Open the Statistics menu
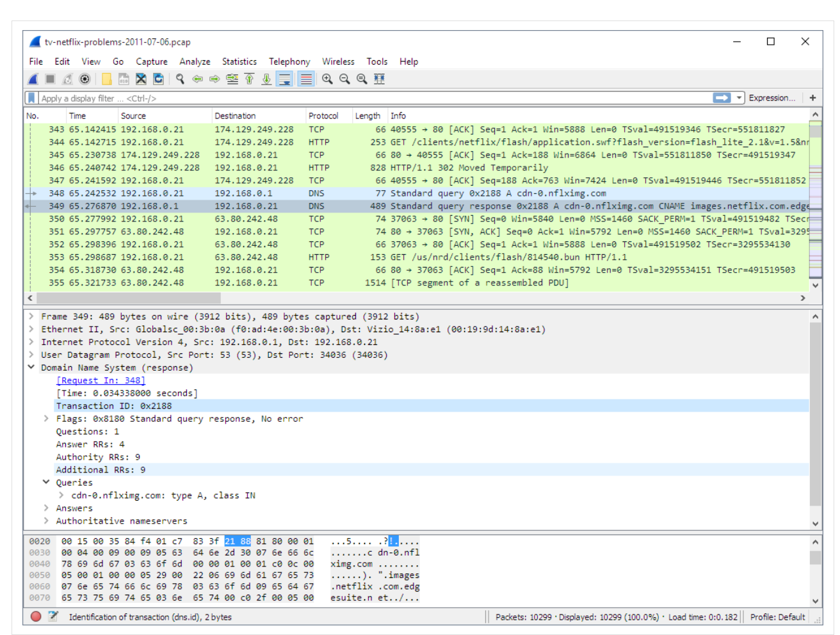Screen dimensions: 840x635 [x=239, y=61]
